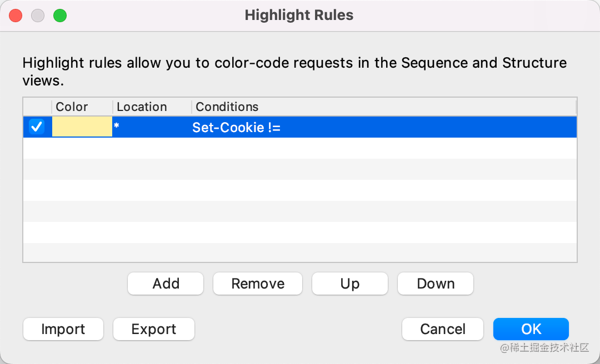Click the 'Highlight Rules' window title

[x=299, y=15]
